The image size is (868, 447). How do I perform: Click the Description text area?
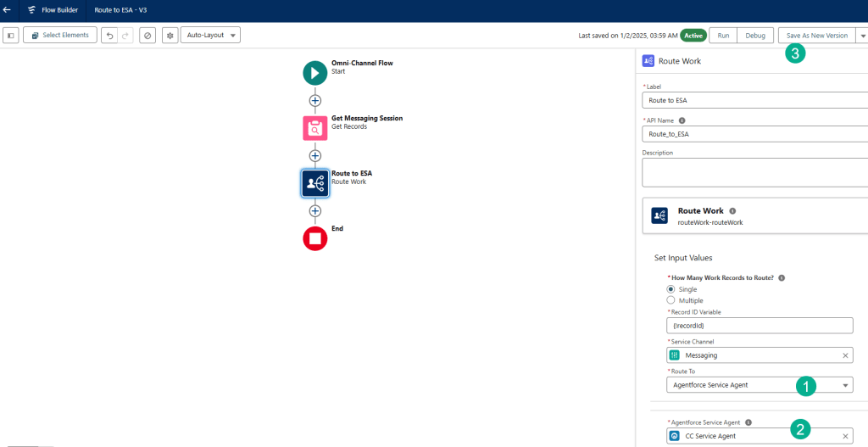click(754, 172)
